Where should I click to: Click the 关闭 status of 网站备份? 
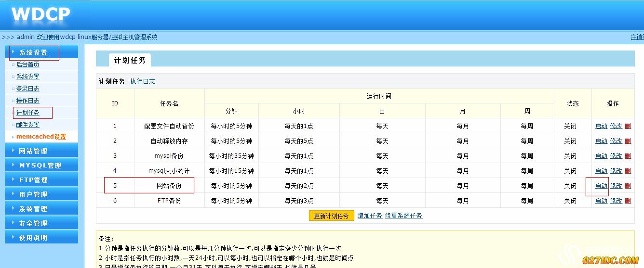pos(570,186)
